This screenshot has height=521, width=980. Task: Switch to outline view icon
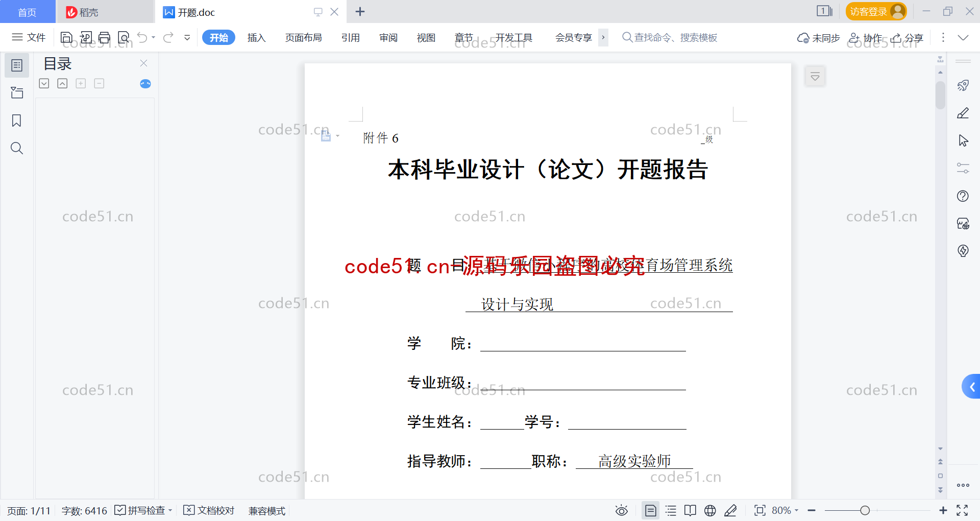pos(671,510)
